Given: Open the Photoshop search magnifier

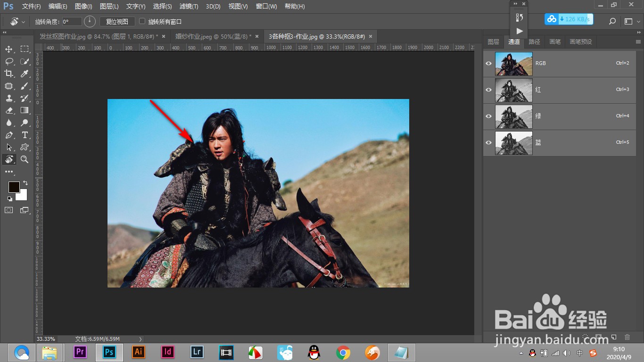Looking at the screenshot, I should coord(612,21).
